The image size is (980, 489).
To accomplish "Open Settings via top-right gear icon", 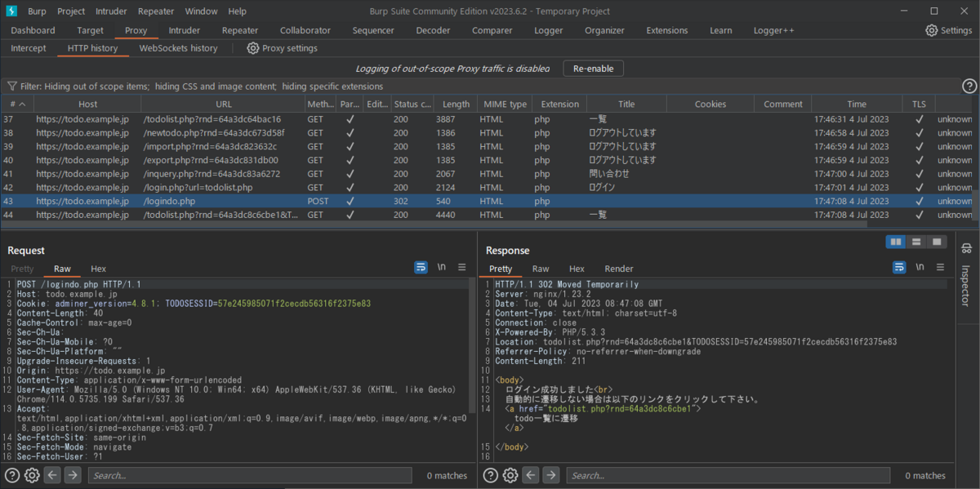I will [x=932, y=30].
